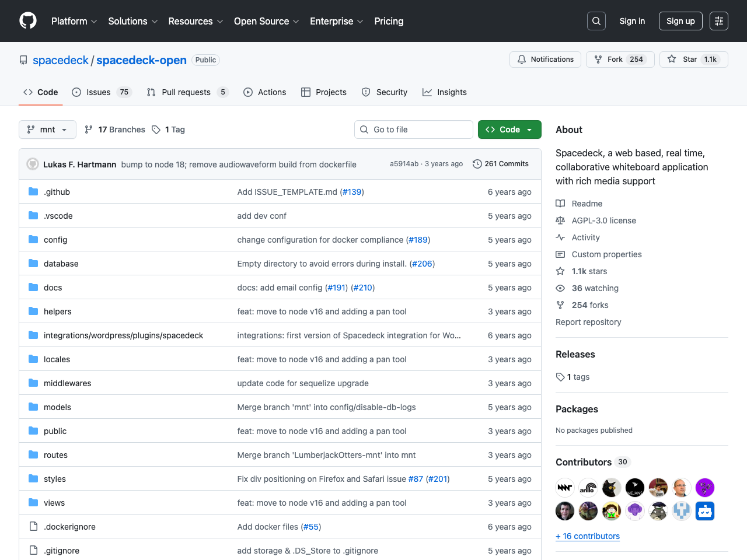Click the search magnifier icon in header
747x560 pixels.
(x=596, y=20)
